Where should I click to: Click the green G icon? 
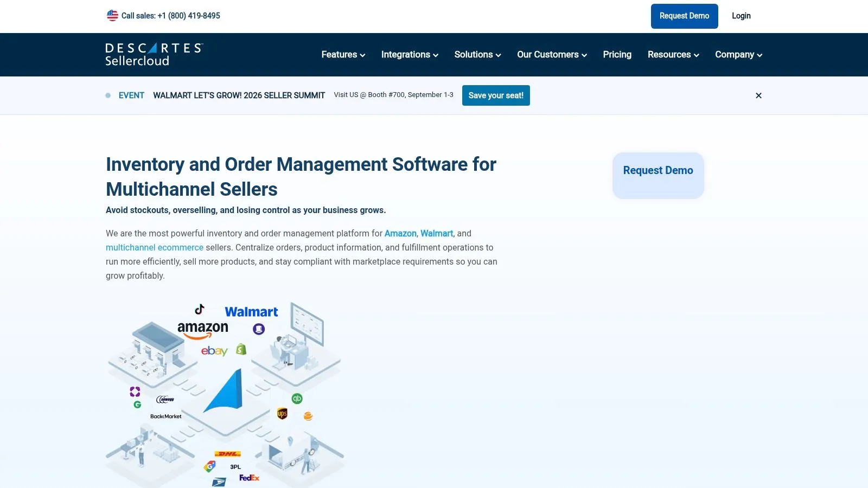click(137, 404)
